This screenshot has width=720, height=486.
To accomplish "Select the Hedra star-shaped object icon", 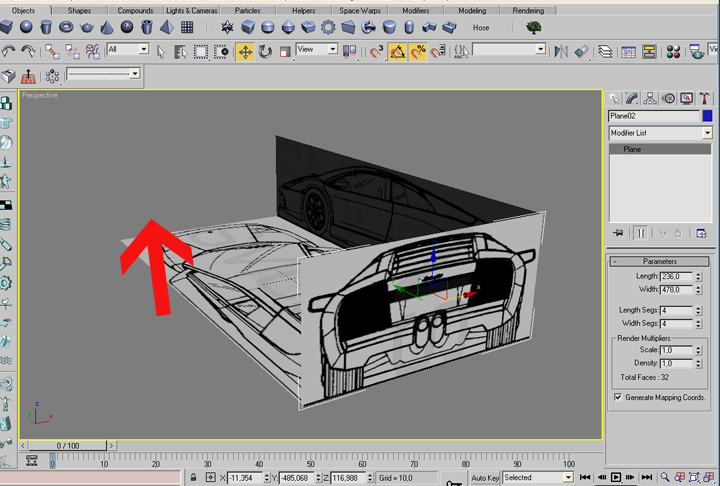I will coord(227,27).
